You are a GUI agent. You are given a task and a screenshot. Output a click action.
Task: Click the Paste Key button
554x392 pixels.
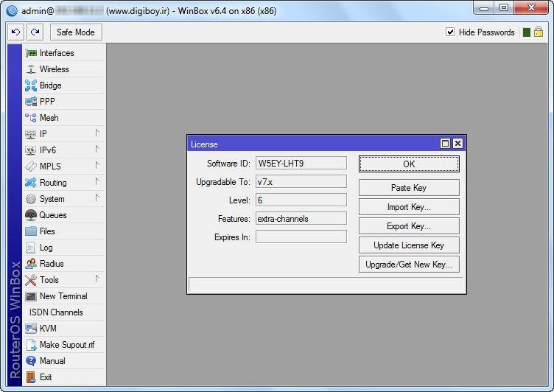point(409,188)
